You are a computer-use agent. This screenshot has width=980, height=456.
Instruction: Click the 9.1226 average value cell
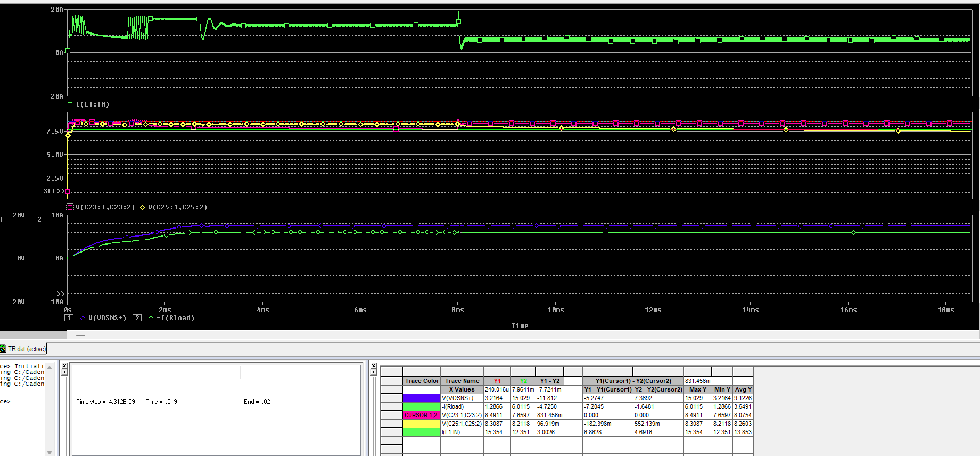pos(743,398)
